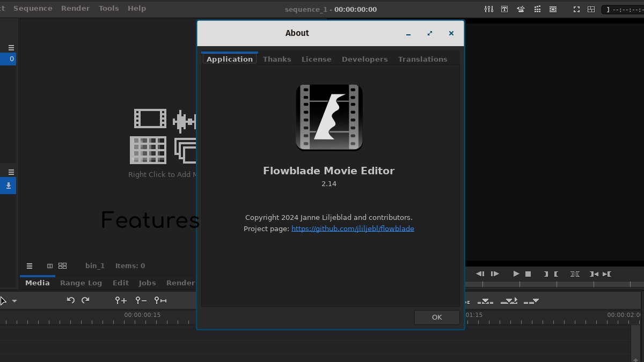Click the zoom out timeline icon
This screenshot has height=362, width=644.
pyautogui.click(x=141, y=301)
